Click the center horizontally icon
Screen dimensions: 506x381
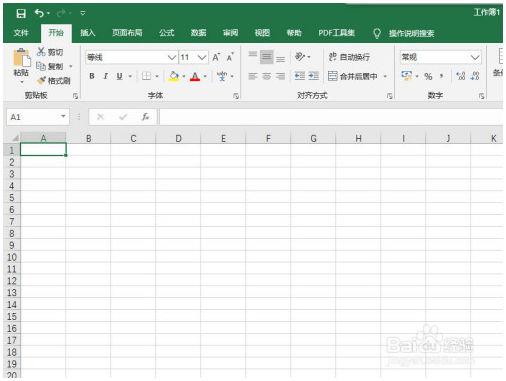tap(266, 76)
